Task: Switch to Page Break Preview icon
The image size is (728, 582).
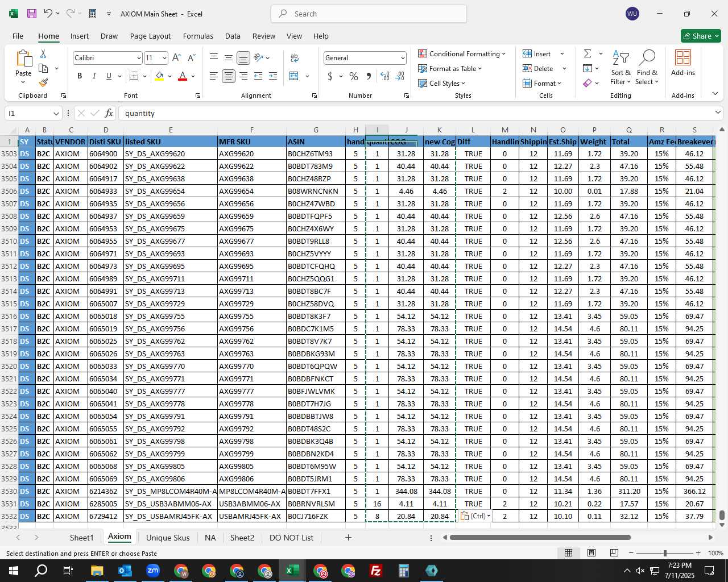Action: pyautogui.click(x=614, y=553)
